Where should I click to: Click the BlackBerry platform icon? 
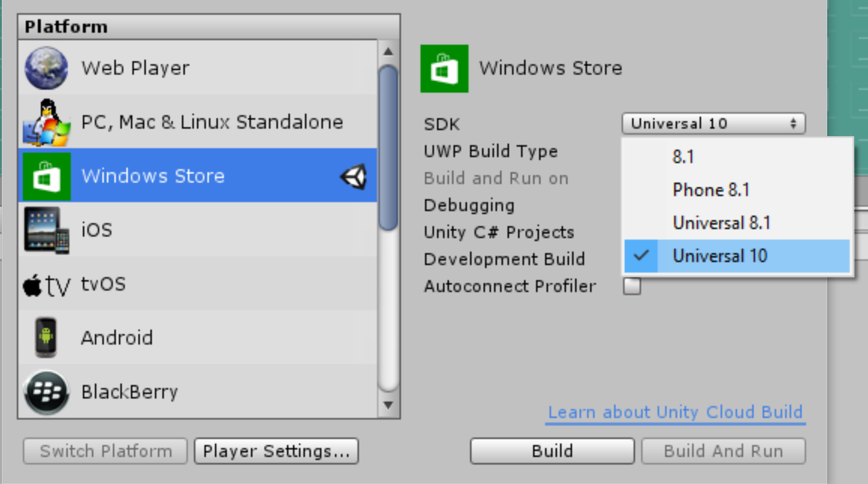click(46, 392)
